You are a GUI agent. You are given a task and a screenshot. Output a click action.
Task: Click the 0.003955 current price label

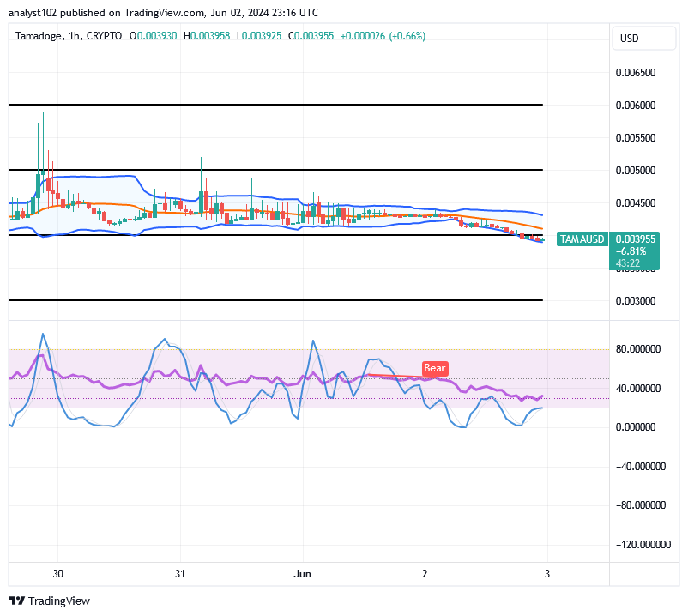[x=636, y=239]
